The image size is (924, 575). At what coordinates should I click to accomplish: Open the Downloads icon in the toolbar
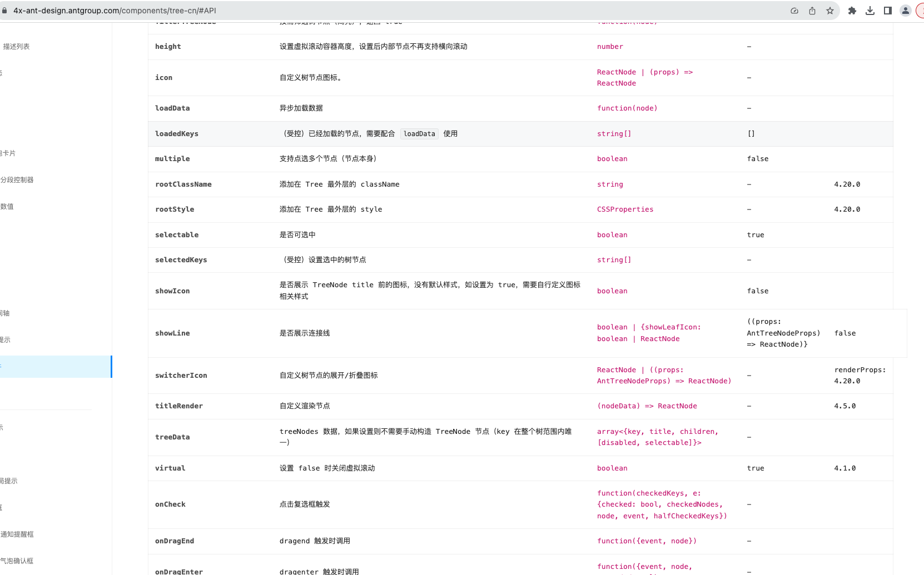click(x=870, y=10)
